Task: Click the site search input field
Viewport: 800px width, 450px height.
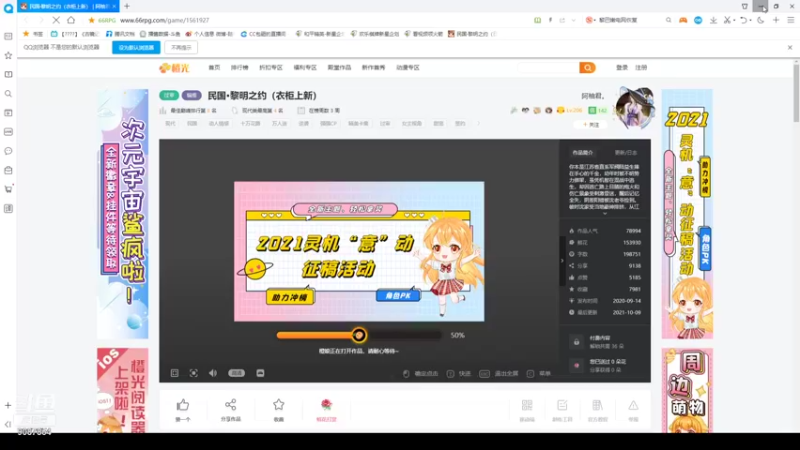Action: coord(548,67)
